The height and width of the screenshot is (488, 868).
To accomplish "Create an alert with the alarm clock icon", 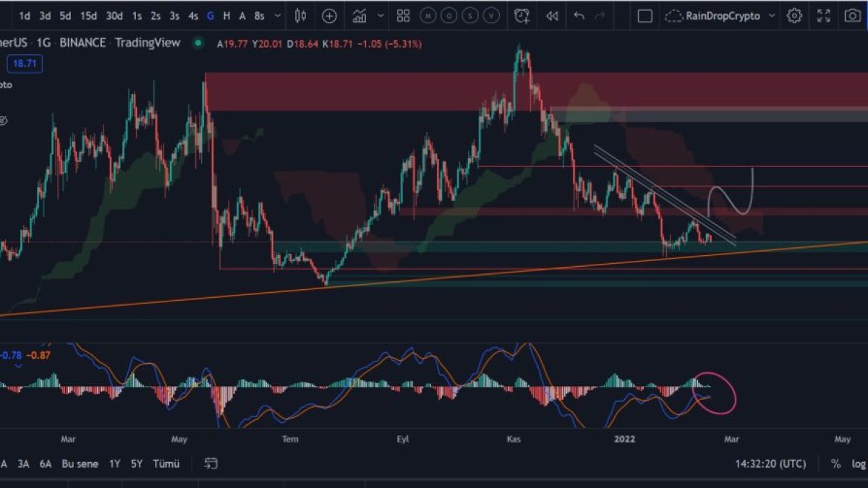I will [522, 15].
